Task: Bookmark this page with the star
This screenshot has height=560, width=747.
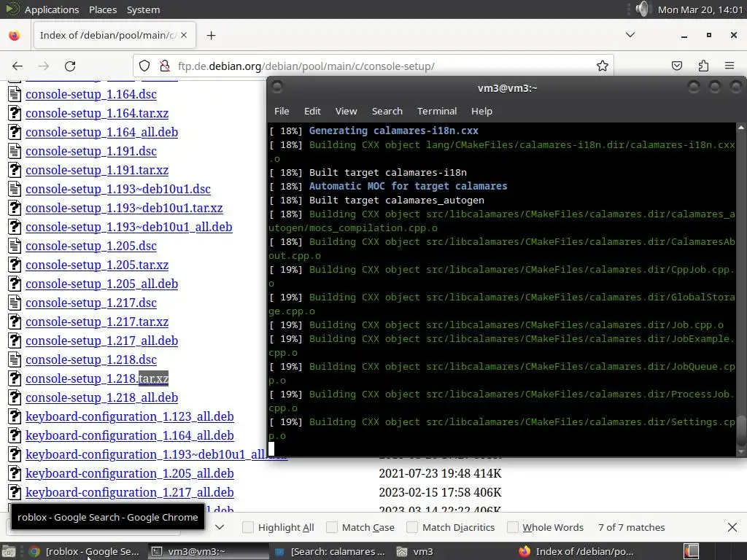Action: [x=603, y=66]
